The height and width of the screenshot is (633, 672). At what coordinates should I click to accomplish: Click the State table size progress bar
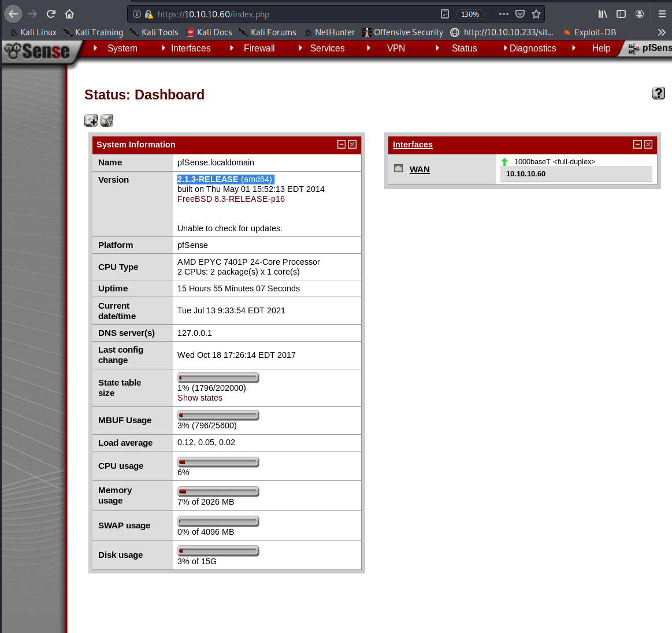coord(218,378)
